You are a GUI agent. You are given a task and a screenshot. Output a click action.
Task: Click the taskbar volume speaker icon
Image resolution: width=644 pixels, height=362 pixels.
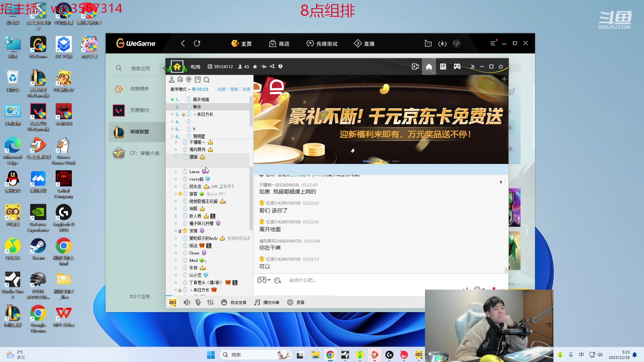600,355
